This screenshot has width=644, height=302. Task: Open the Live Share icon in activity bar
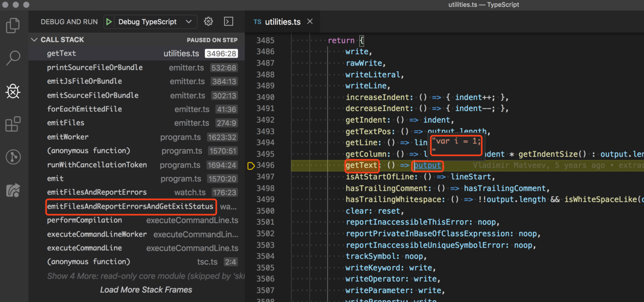coord(13,190)
